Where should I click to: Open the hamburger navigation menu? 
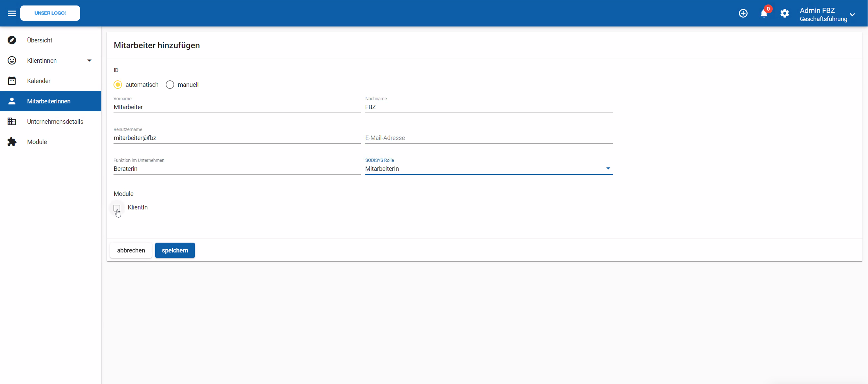(x=12, y=13)
